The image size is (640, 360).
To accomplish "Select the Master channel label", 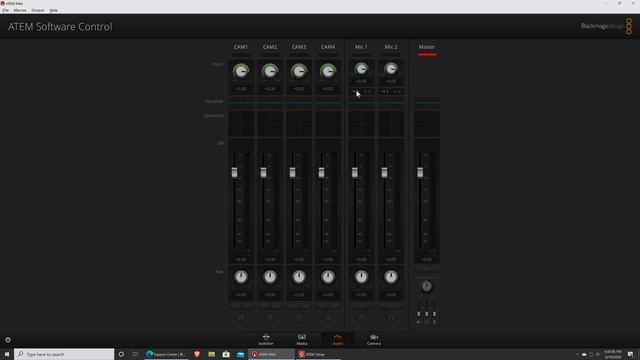I will [x=427, y=47].
